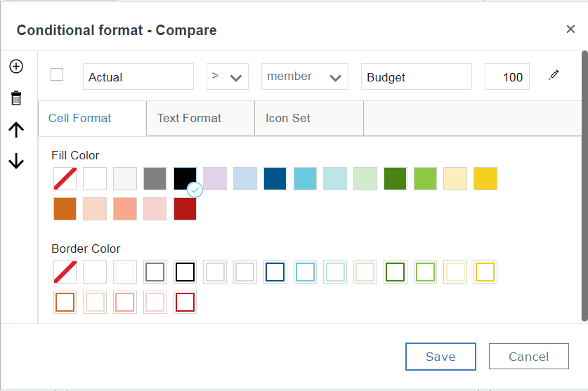The height and width of the screenshot is (391, 588).
Task: Click the delete rule trash icon
Action: point(16,98)
